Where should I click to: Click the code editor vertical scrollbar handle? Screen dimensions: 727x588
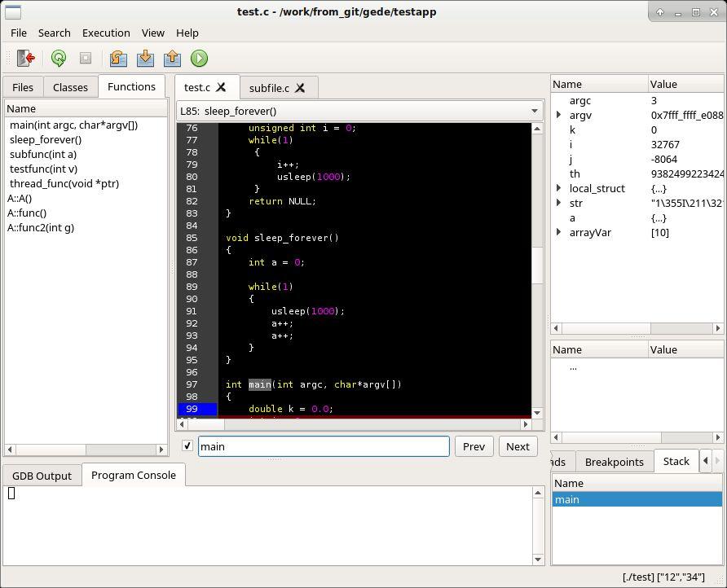(x=537, y=265)
